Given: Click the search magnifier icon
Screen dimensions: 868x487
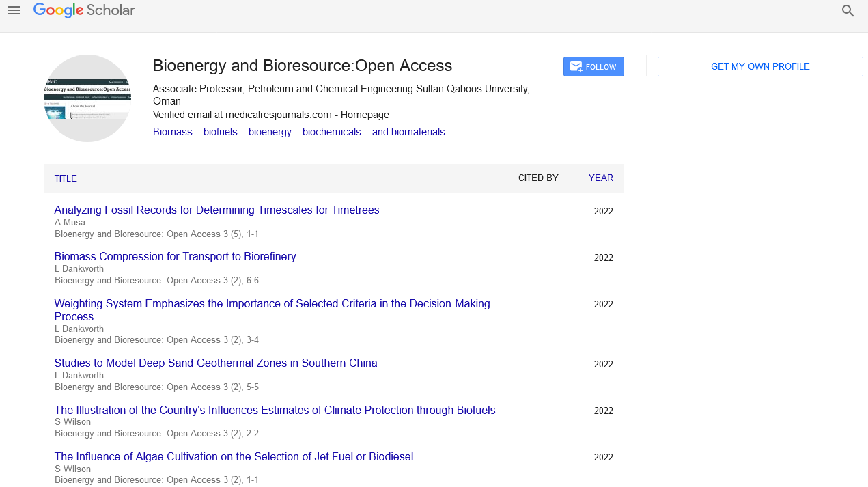Looking at the screenshot, I should point(848,11).
